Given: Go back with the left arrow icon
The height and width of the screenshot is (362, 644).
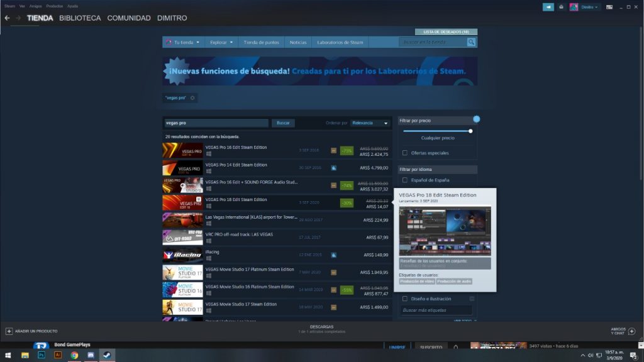Looking at the screenshot, I should (x=7, y=18).
